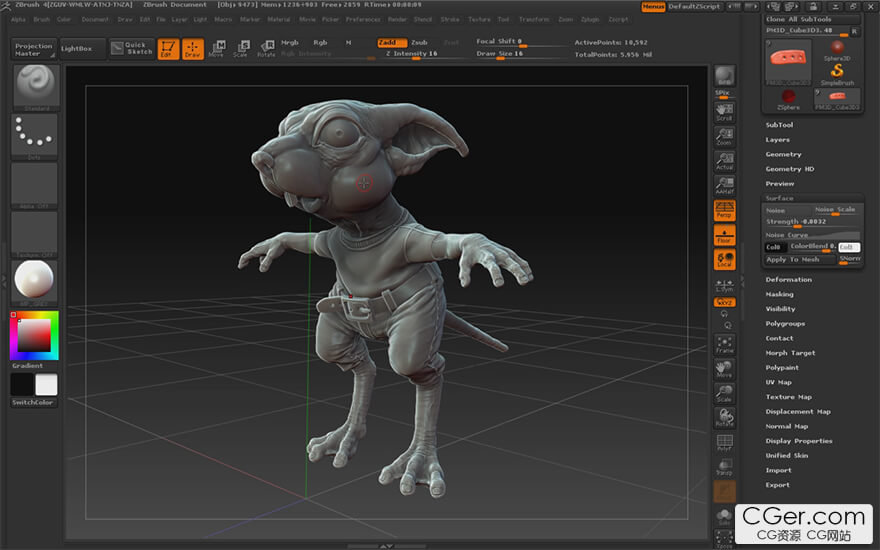Open the Alpha menu

19,20
